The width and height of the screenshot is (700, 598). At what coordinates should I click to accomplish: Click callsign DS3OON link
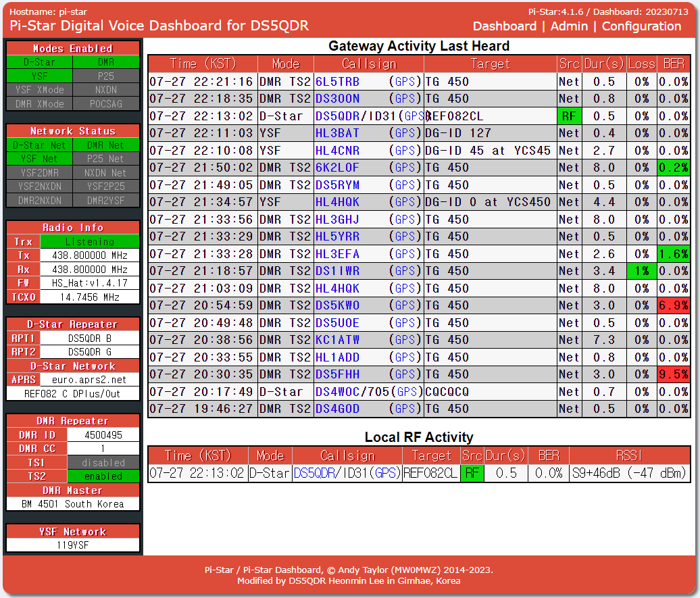[338, 99]
